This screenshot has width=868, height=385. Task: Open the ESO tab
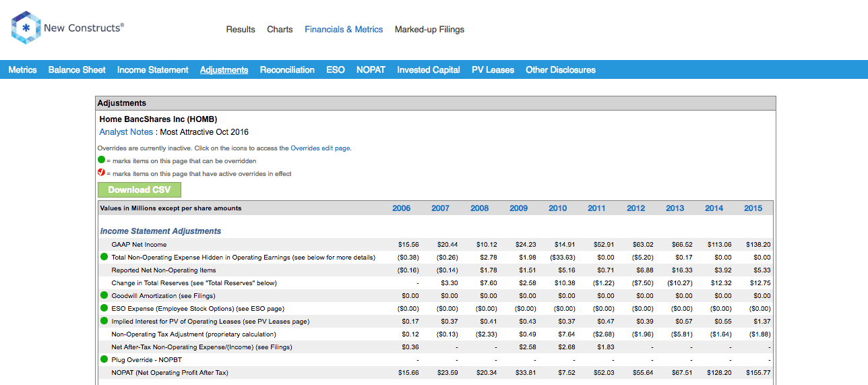[336, 69]
